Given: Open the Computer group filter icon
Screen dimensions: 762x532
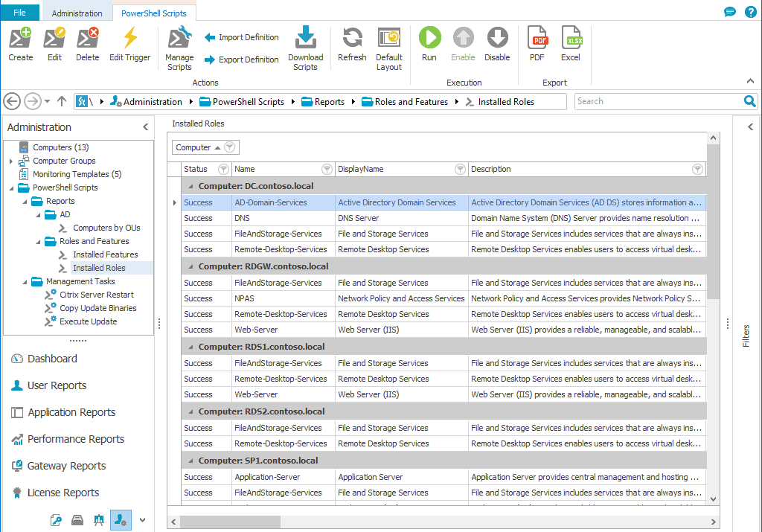Looking at the screenshot, I should [x=230, y=147].
